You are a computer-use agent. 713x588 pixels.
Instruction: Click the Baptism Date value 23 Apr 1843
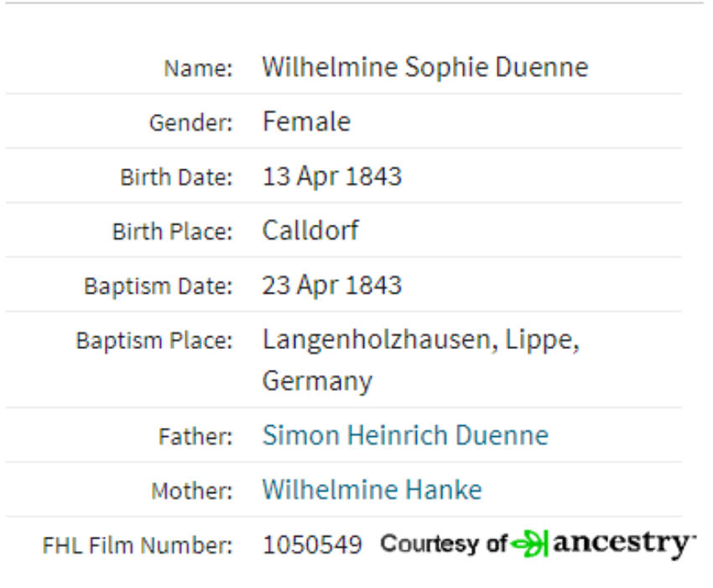(x=332, y=285)
